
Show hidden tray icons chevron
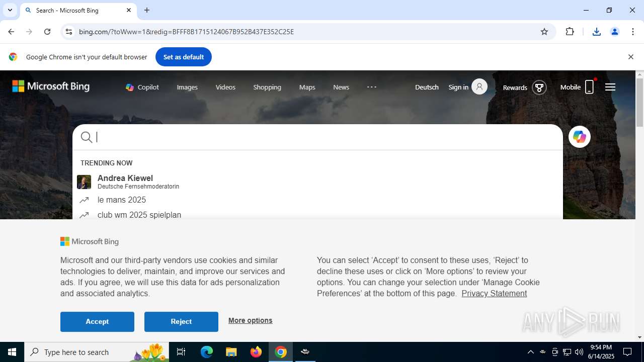click(x=530, y=352)
